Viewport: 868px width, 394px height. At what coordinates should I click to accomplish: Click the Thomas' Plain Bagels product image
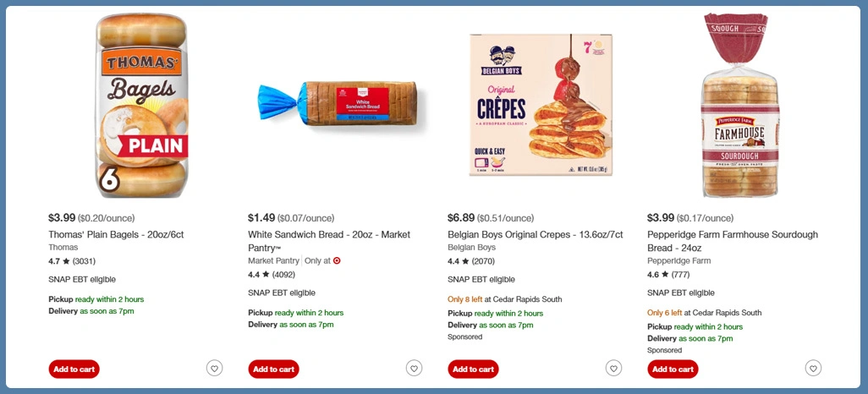pos(141,106)
